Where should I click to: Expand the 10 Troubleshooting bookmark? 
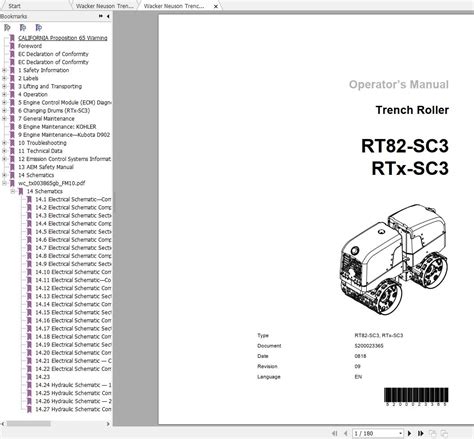click(4, 143)
